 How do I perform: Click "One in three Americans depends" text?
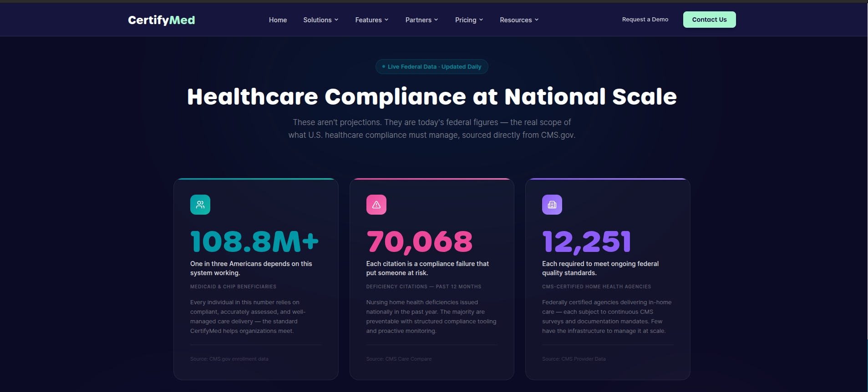[x=251, y=268]
